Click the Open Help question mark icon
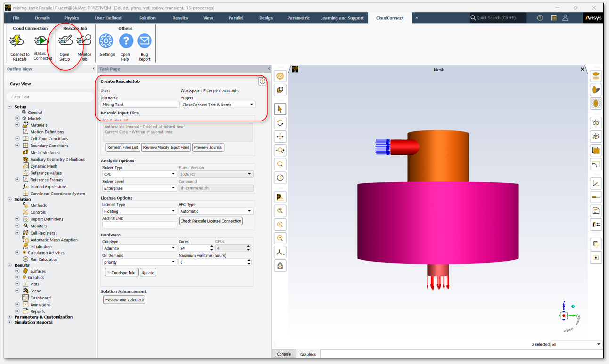This screenshot has width=609, height=364. point(126,41)
